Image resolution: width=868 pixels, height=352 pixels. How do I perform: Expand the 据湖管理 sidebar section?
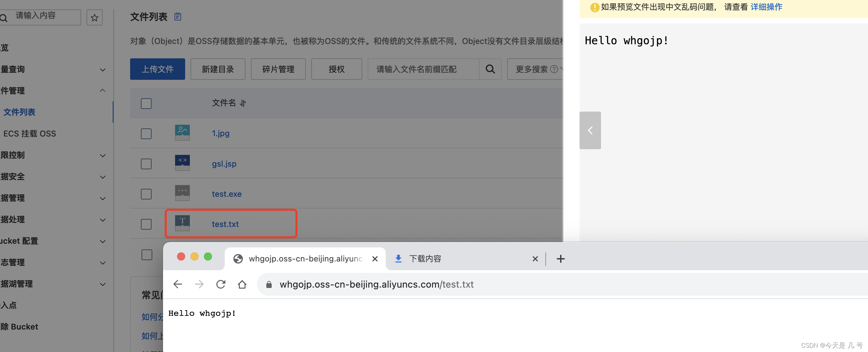coord(103,285)
